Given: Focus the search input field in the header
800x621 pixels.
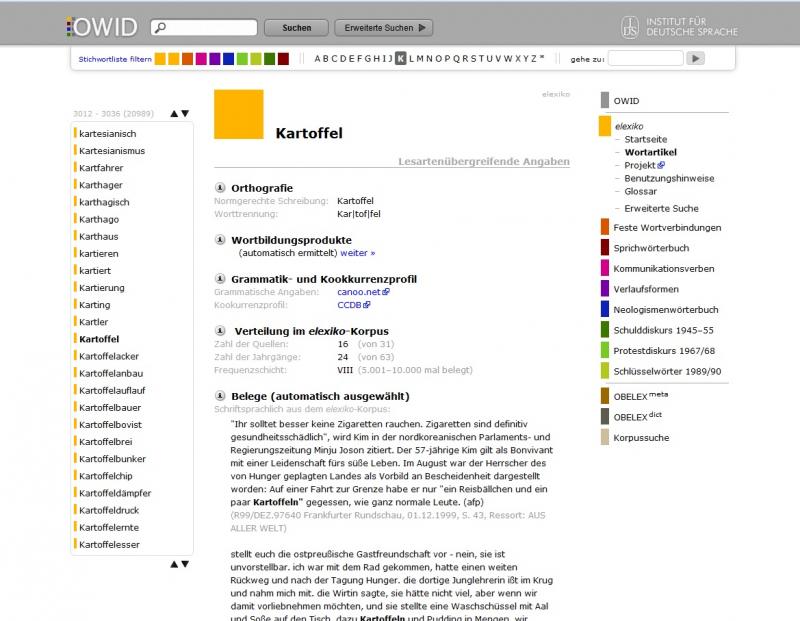Looking at the screenshot, I should (x=204, y=28).
